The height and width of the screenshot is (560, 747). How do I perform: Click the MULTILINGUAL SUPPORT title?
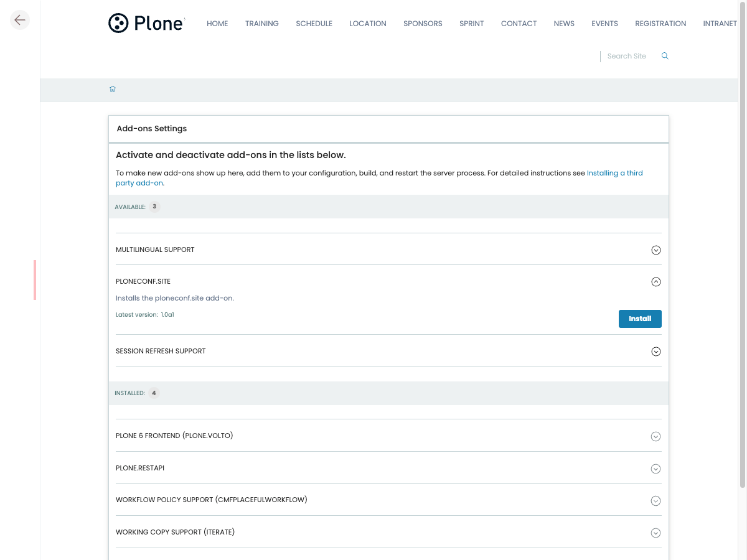(x=155, y=250)
